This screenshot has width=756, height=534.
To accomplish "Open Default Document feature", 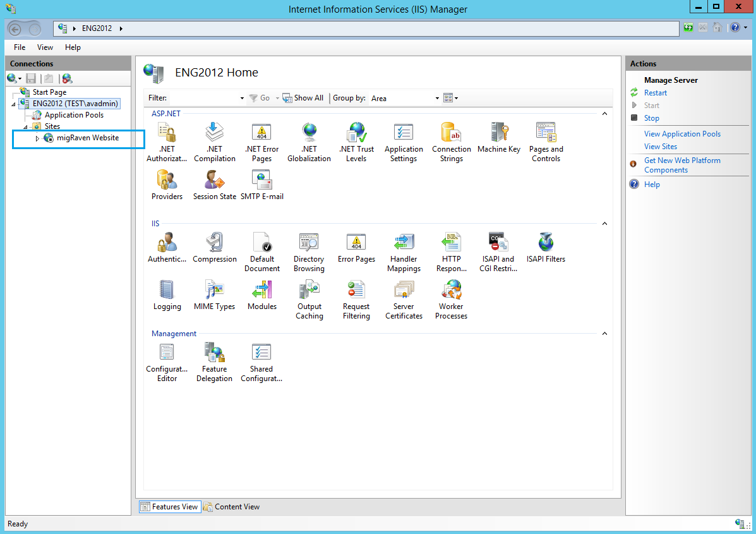I will pos(262,252).
